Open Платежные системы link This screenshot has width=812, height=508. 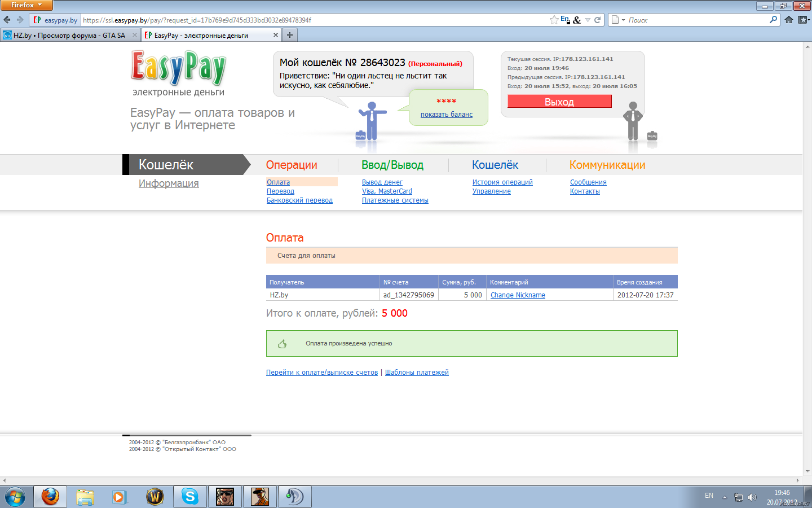tap(395, 200)
